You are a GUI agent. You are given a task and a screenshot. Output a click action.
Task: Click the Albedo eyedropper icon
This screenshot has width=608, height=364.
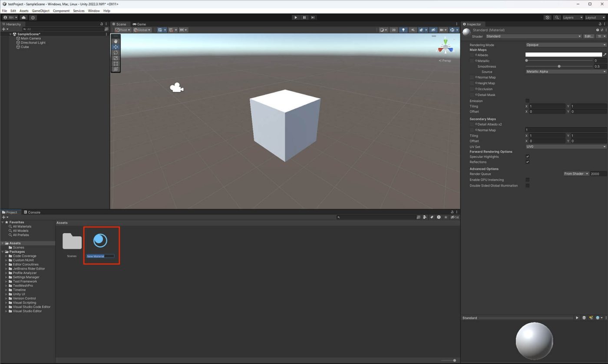[x=605, y=55]
